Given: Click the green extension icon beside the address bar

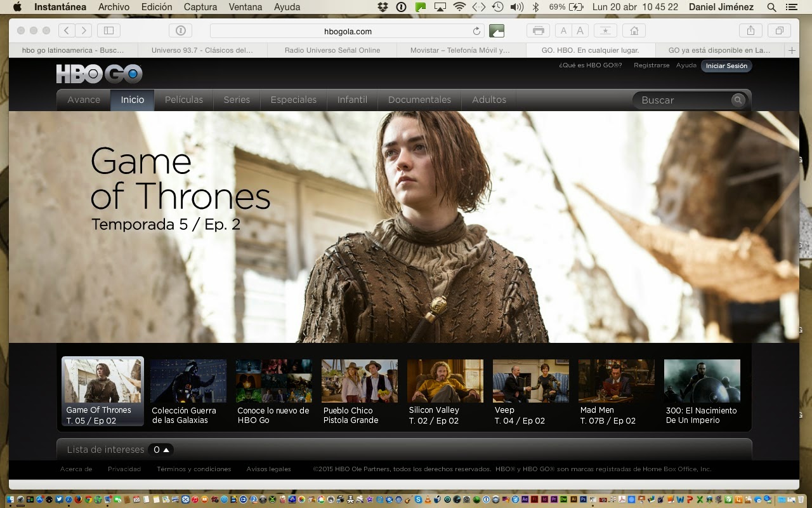Looking at the screenshot, I should [x=497, y=30].
